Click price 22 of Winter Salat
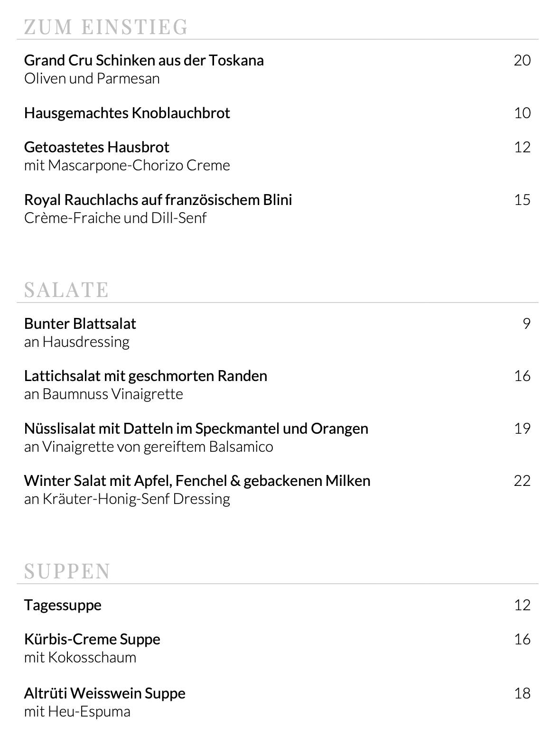Image resolution: width=560 pixels, height=745 pixels. [x=522, y=481]
